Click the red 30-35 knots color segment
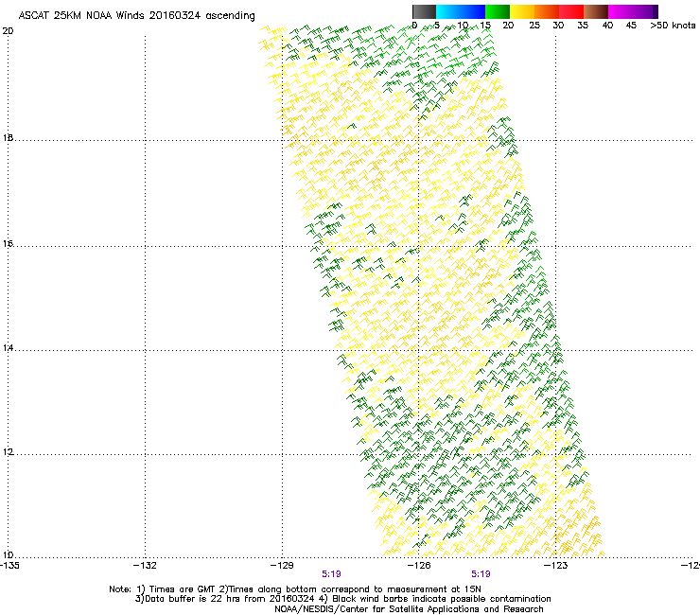 571,11
